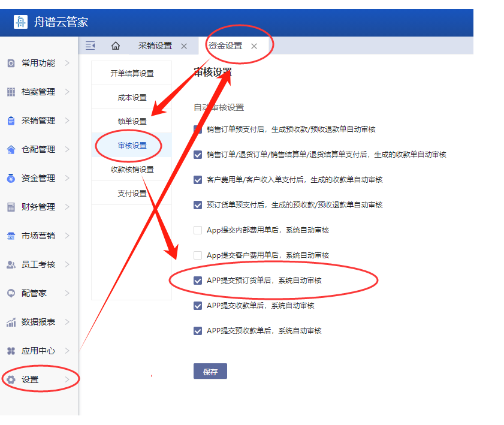Uncheck APP提交预订货单后 auto-review checkbox
The width and height of the screenshot is (504, 425).
(198, 281)
